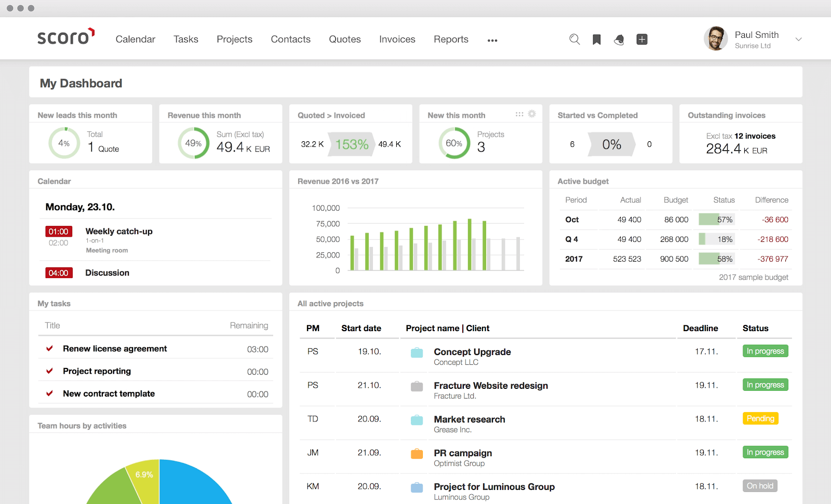Viewport: 831px width, 504px height.
Task: Expand the Paul Smith profile menu
Action: click(x=798, y=39)
